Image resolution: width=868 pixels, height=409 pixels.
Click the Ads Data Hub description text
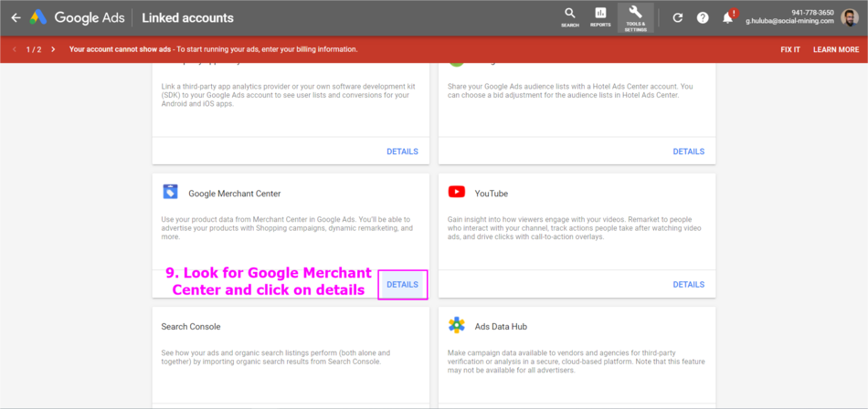pos(575,362)
